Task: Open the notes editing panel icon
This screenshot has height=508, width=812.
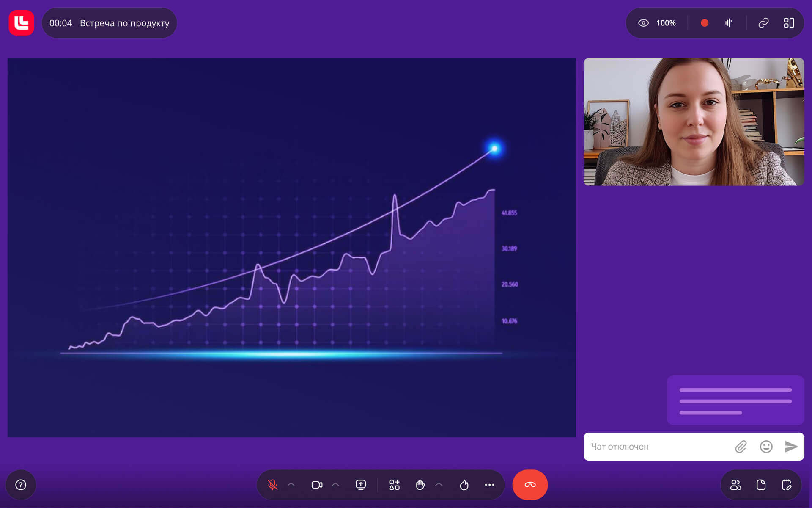Action: coord(786,485)
